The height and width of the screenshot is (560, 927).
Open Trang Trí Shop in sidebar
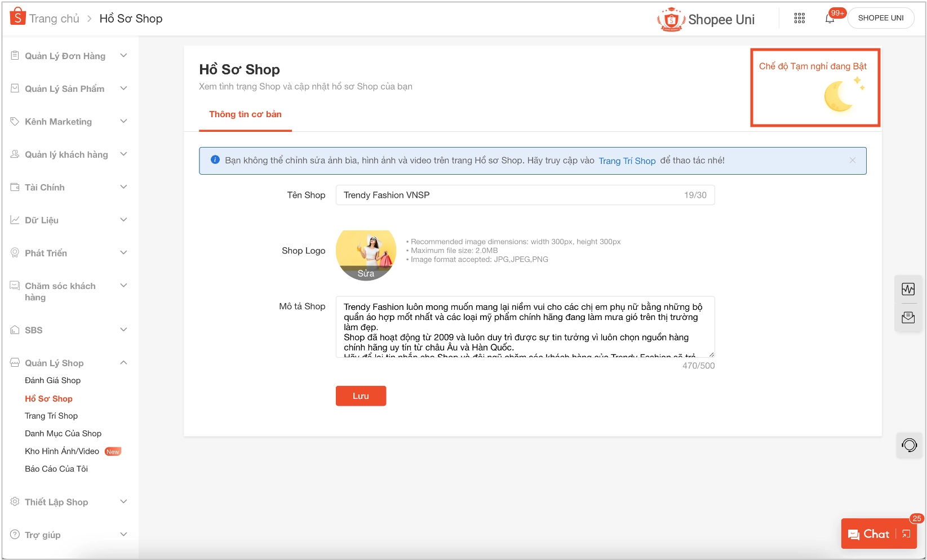pyautogui.click(x=51, y=416)
